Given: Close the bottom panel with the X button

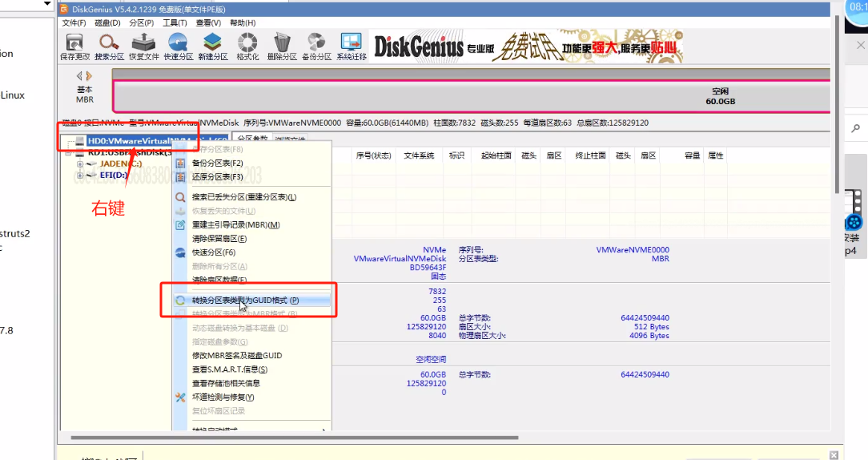Looking at the screenshot, I should [834, 455].
